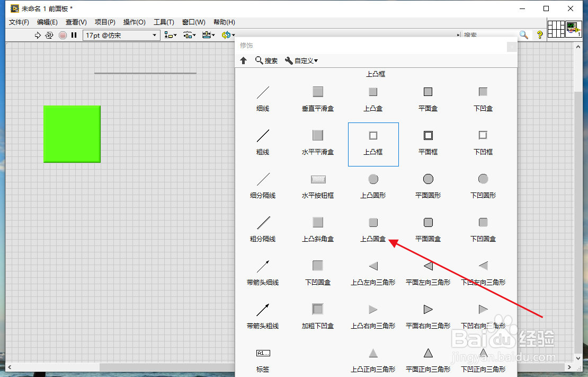The height and width of the screenshot is (377, 588).
Task: Click vertical scrollbar up arrow
Action: click(578, 47)
